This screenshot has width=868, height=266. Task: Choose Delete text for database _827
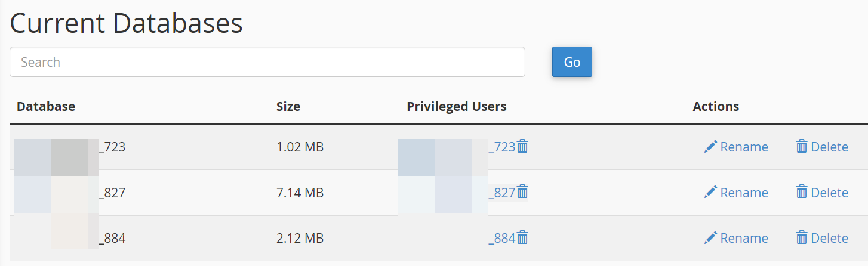(x=829, y=193)
